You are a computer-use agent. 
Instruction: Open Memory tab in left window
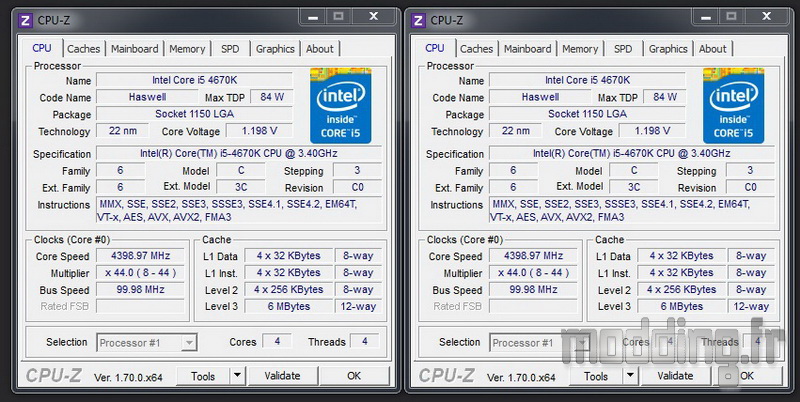187,49
